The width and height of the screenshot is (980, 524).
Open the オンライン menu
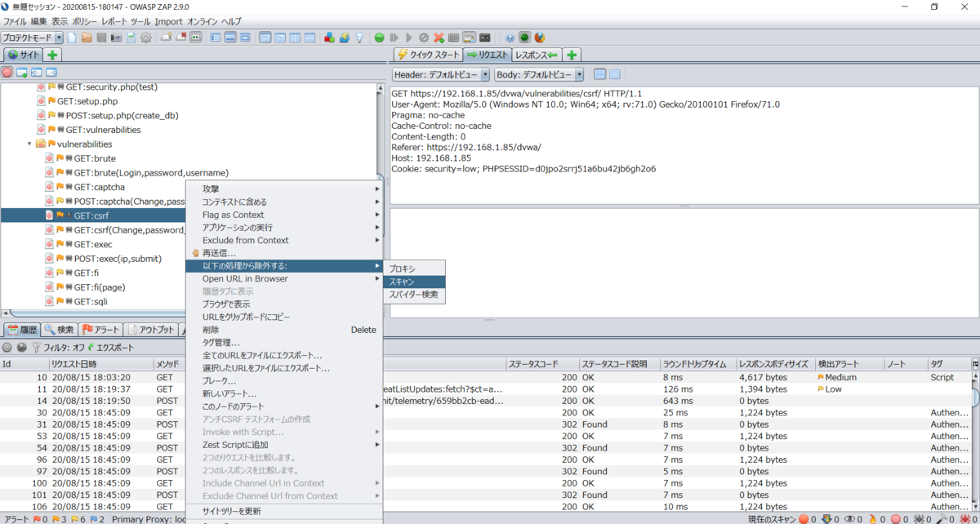click(202, 21)
